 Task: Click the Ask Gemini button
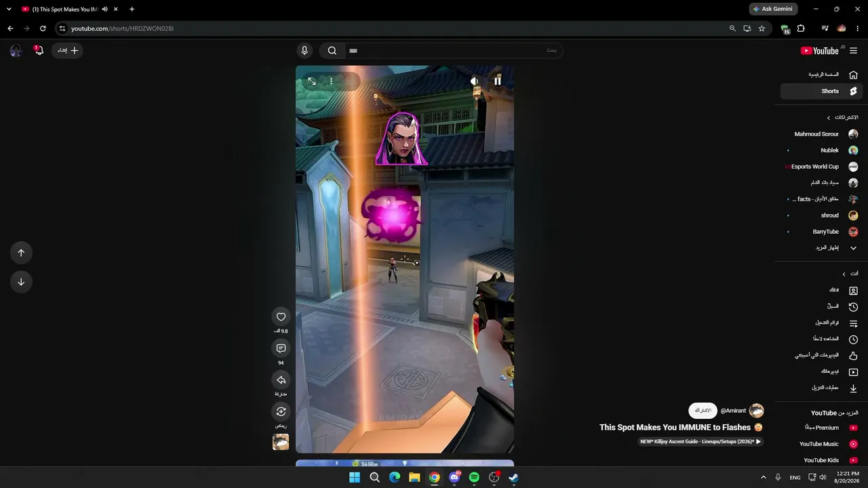(x=774, y=9)
